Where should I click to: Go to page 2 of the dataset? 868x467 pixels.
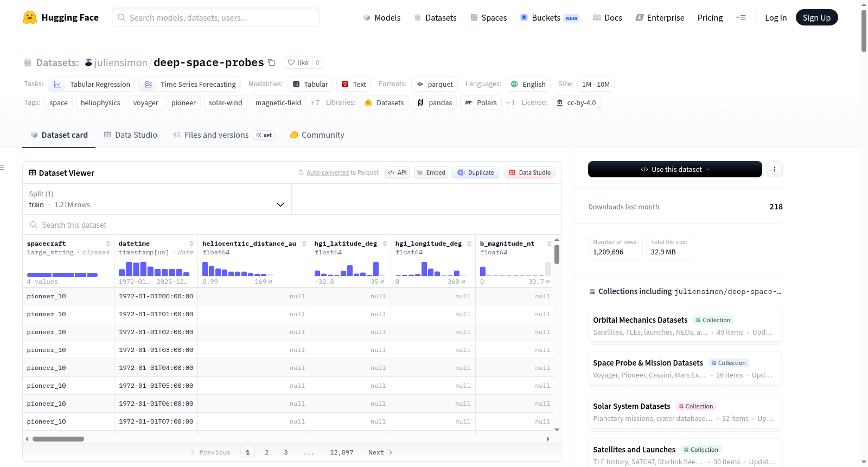pos(267,452)
